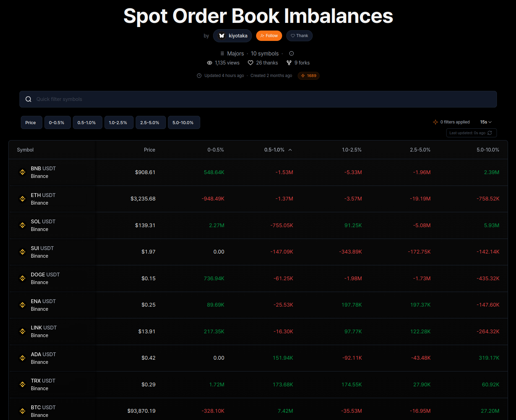Click the Binance icon in the LINK USDT row
516x420 pixels.
click(x=23, y=331)
